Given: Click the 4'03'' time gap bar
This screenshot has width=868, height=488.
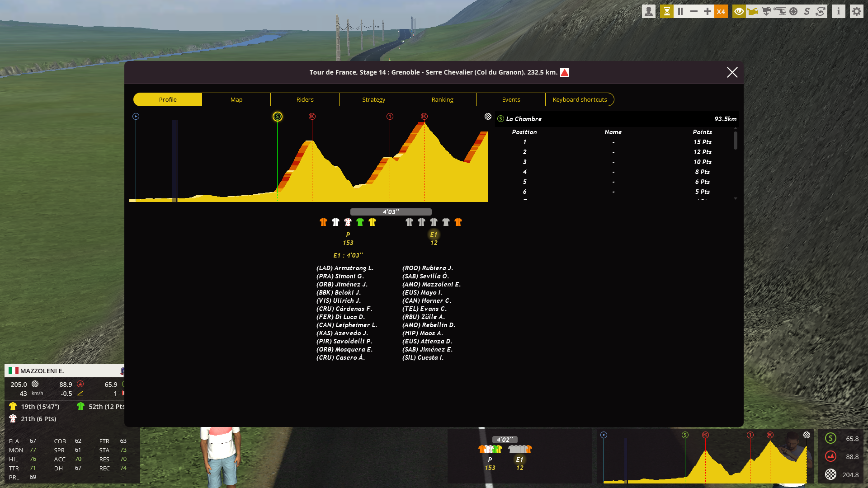Looking at the screenshot, I should (391, 212).
